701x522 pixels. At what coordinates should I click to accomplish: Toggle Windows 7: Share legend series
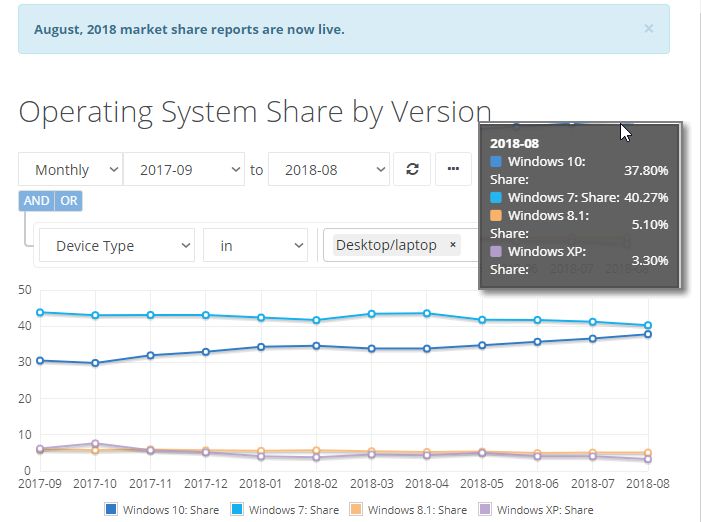click(x=284, y=509)
